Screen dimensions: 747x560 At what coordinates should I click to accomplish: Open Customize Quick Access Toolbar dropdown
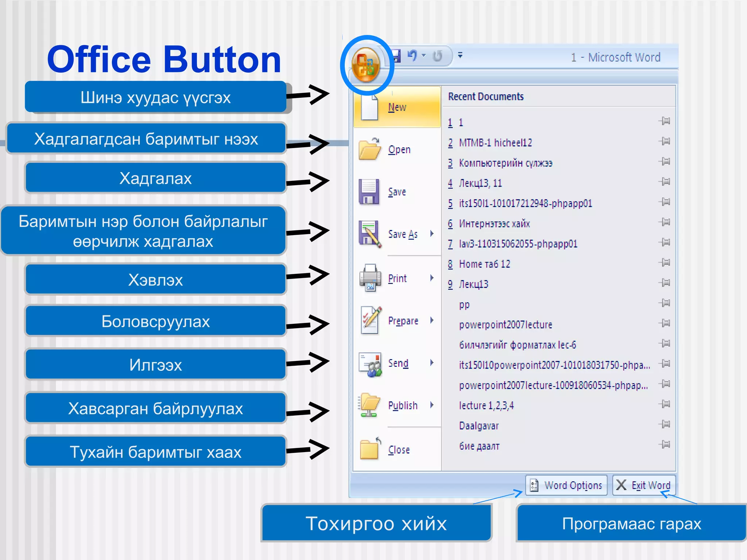pyautogui.click(x=460, y=55)
